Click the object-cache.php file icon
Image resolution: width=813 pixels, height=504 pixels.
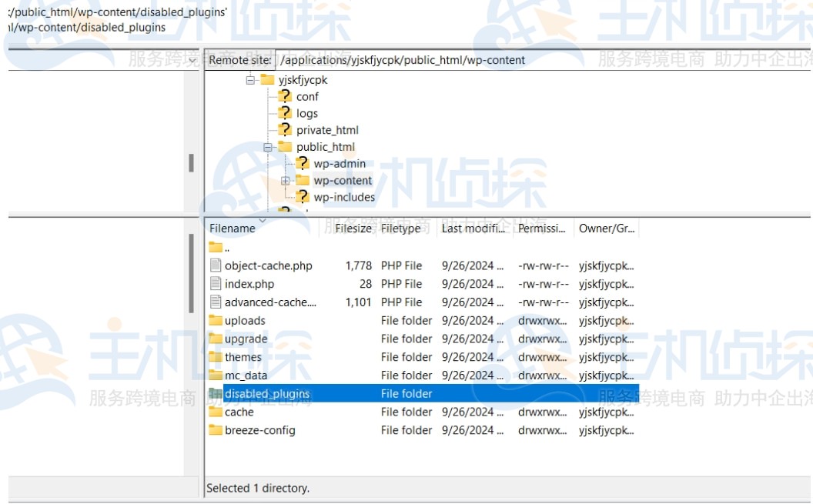[x=216, y=265]
